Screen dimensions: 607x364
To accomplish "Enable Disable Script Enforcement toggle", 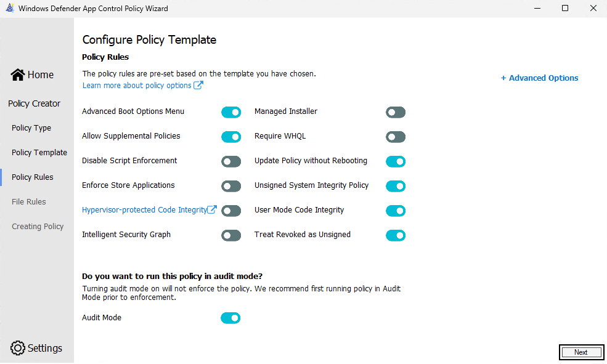I will click(231, 161).
